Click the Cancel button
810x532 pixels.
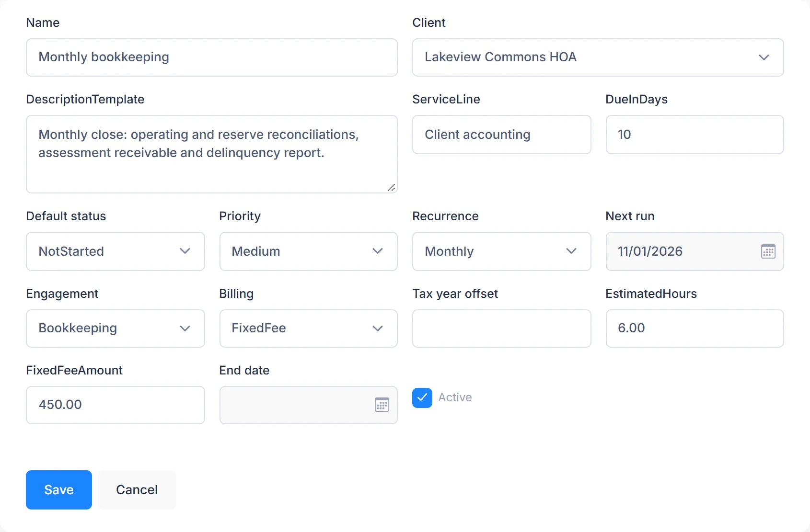(137, 489)
